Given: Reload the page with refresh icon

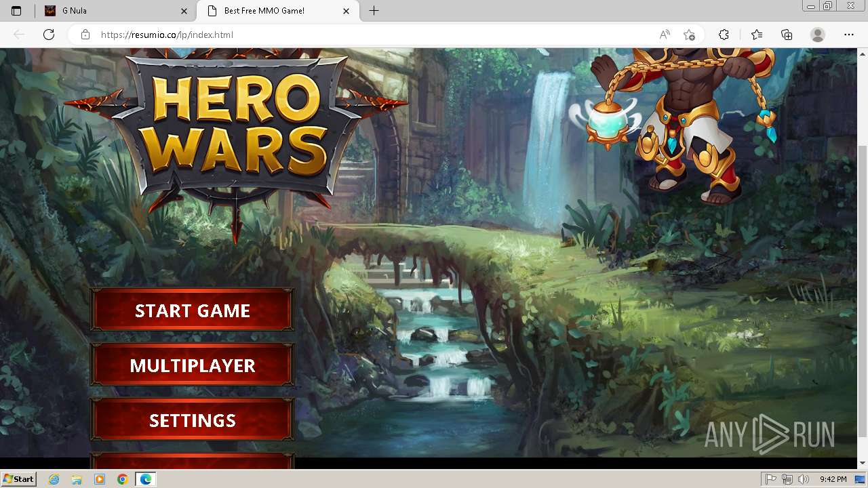Looking at the screenshot, I should point(49,35).
